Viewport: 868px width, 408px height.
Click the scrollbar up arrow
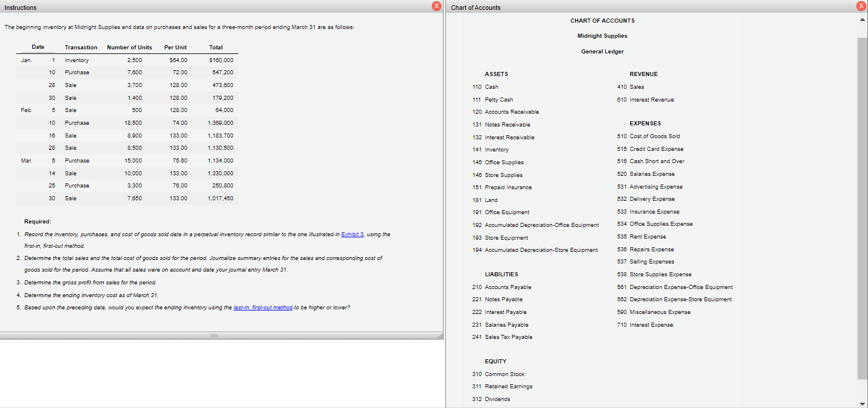pos(863,18)
